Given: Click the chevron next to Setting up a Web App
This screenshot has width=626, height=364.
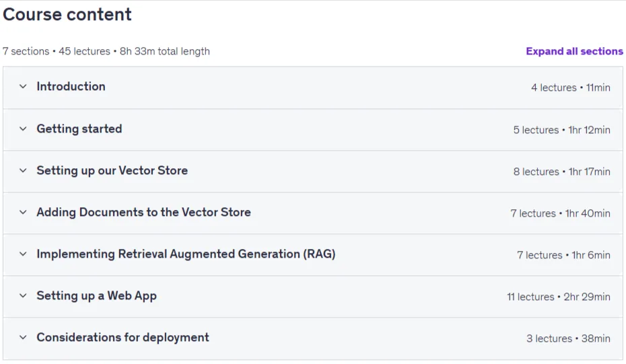Looking at the screenshot, I should pyautogui.click(x=23, y=295).
